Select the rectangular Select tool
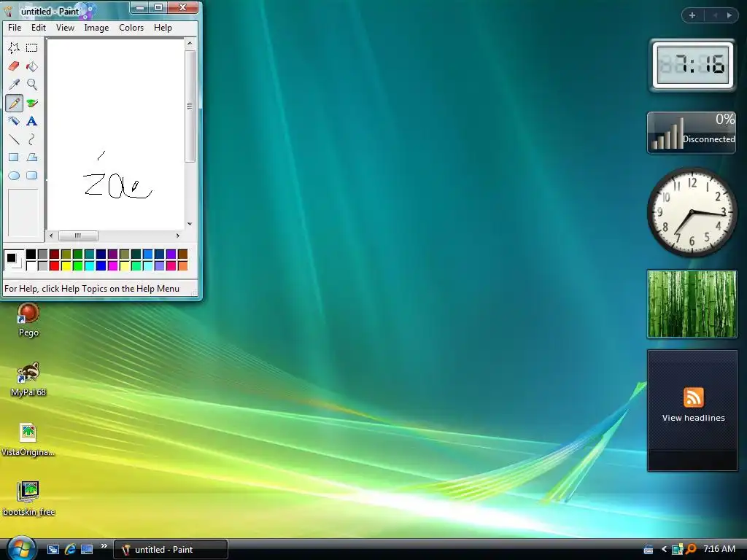Viewport: 747px width, 560px height. [x=32, y=47]
